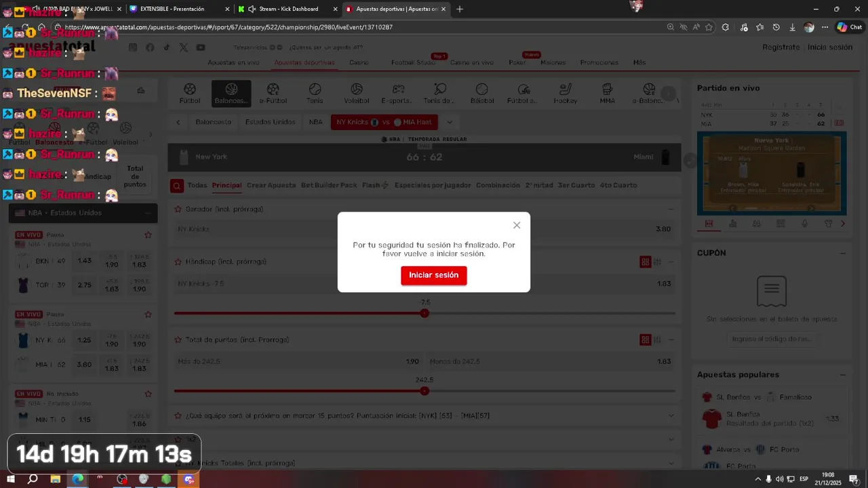Select the MMA sport icon
The image size is (868, 488).
(x=608, y=94)
